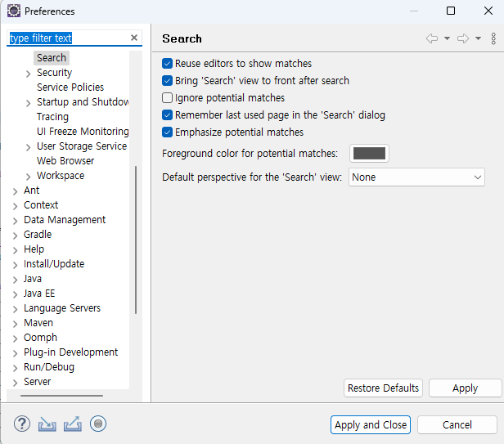Select Install/Update tree item

click(54, 264)
